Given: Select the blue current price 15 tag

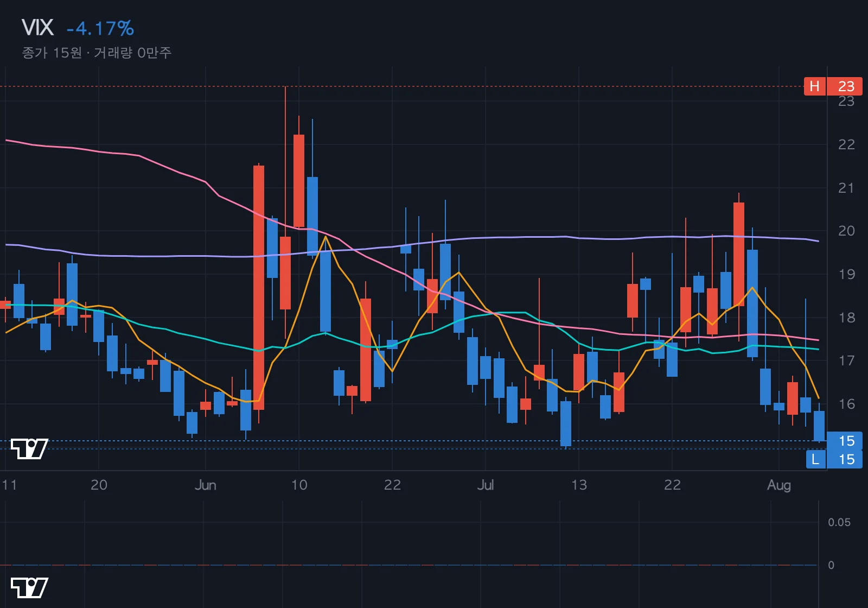Looking at the screenshot, I should (x=845, y=441).
